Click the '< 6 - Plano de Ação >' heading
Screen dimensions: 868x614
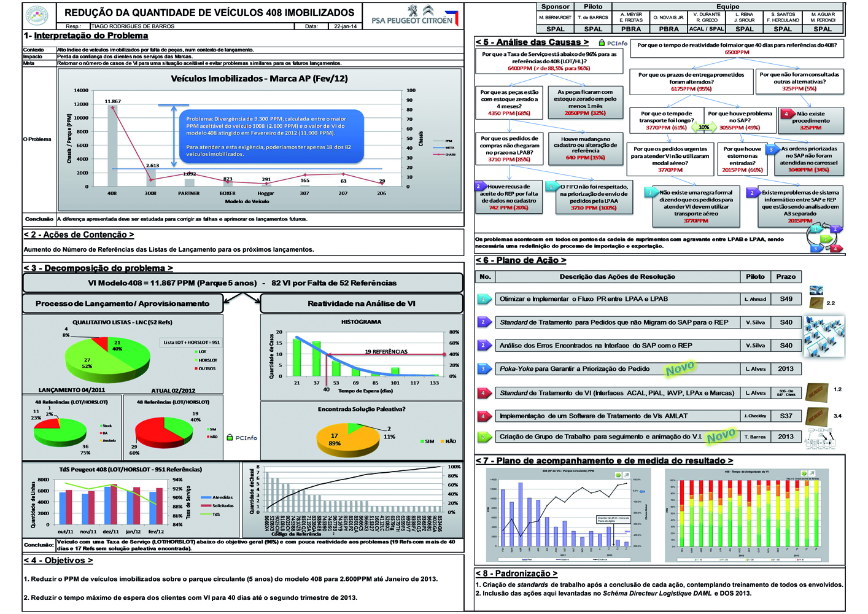521,260
